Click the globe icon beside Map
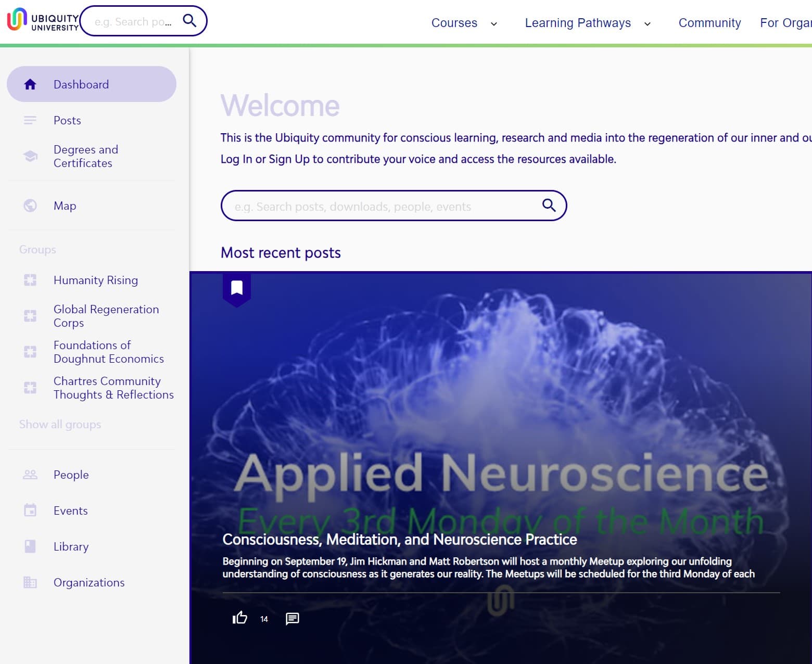 click(30, 206)
